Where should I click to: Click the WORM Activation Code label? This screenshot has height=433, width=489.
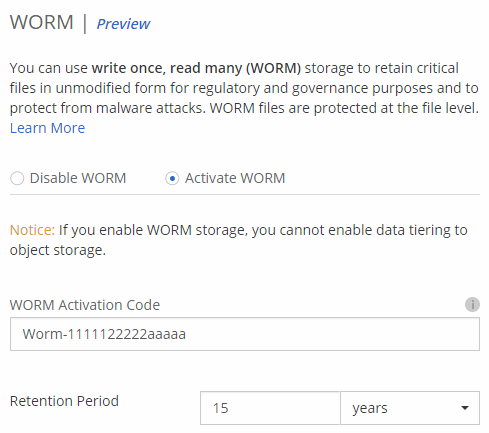tap(85, 305)
